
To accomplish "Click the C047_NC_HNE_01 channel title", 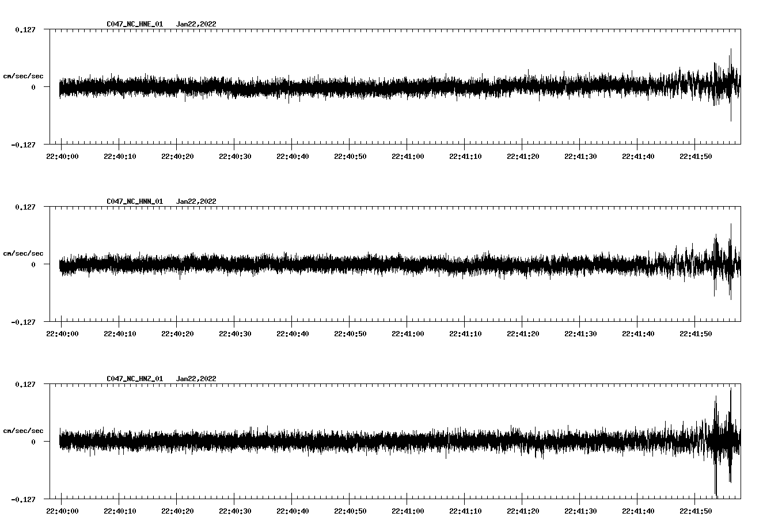I will pyautogui.click(x=135, y=24).
